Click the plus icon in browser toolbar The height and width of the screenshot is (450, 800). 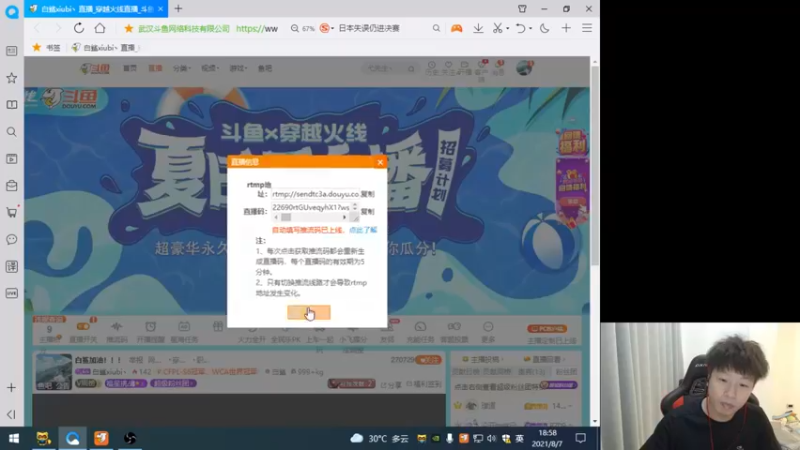[x=566, y=28]
